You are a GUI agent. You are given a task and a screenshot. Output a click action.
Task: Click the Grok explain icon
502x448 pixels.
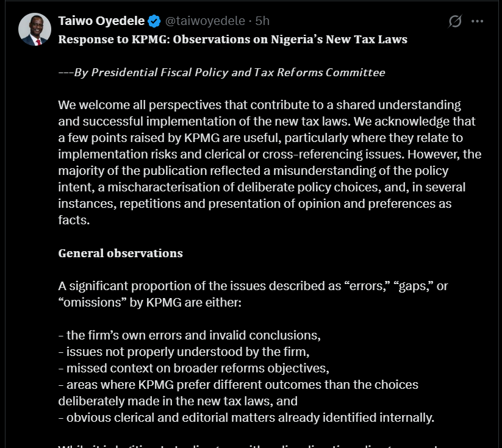(x=455, y=21)
